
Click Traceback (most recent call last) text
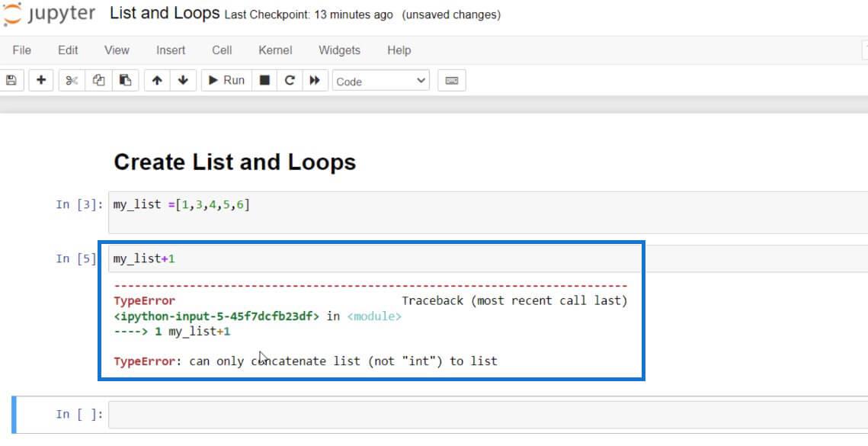pyautogui.click(x=515, y=301)
